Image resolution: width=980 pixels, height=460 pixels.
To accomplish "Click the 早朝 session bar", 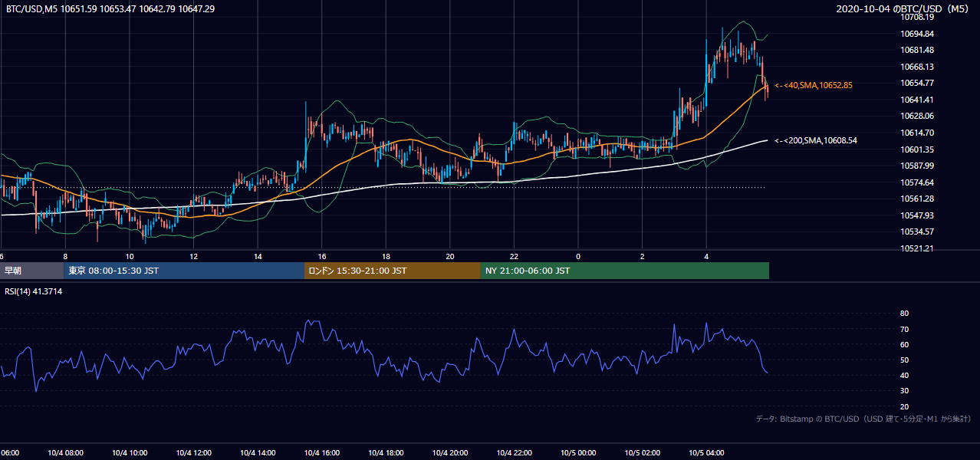I will 31,271.
